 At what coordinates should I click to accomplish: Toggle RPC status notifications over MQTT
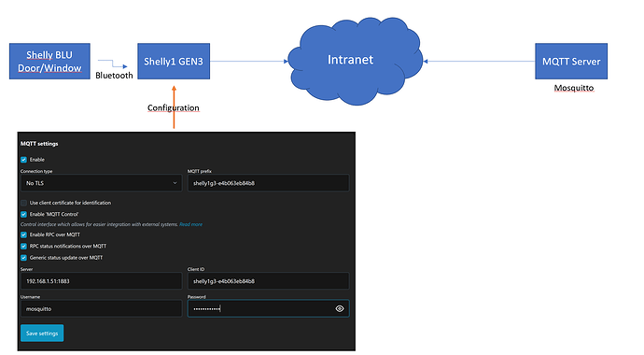point(24,246)
